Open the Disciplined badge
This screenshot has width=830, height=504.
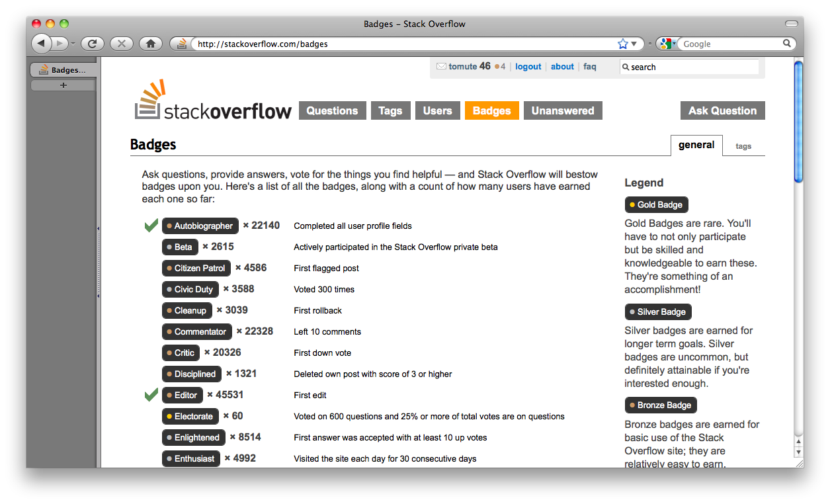[x=192, y=374]
